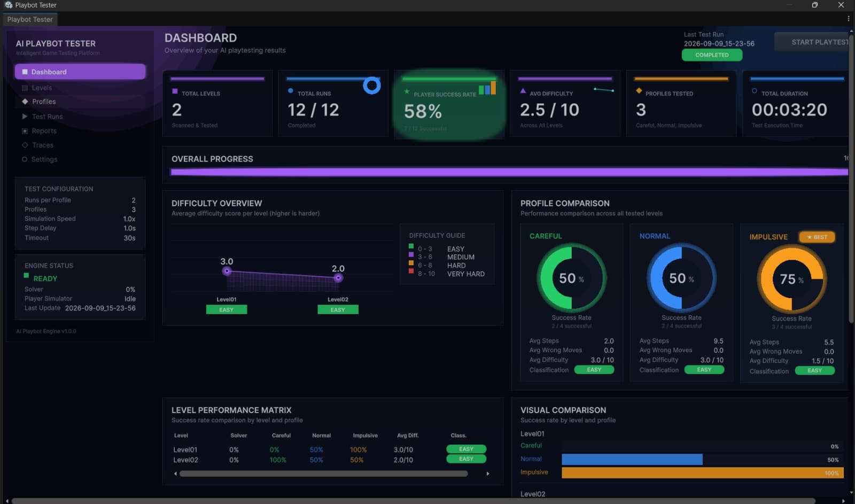The width and height of the screenshot is (855, 504).
Task: Click the Careful 50% donut chart
Action: 571,278
